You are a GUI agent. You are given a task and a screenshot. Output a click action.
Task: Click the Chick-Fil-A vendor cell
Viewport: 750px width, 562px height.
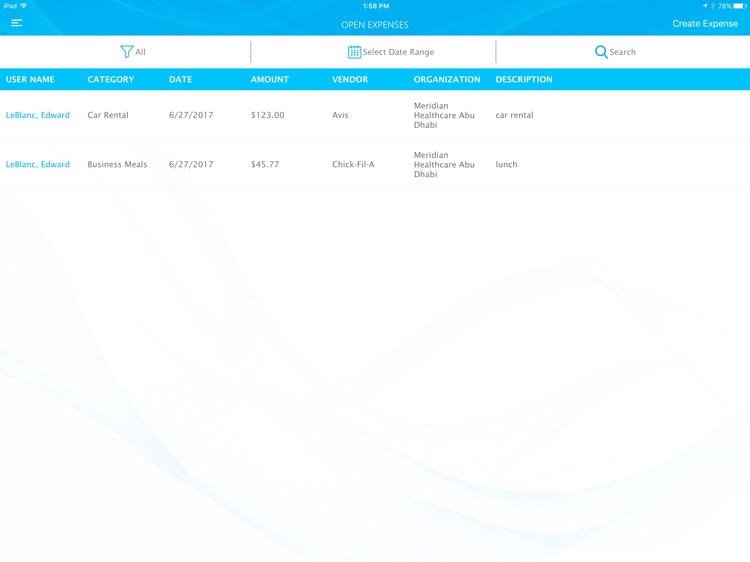coord(353,164)
